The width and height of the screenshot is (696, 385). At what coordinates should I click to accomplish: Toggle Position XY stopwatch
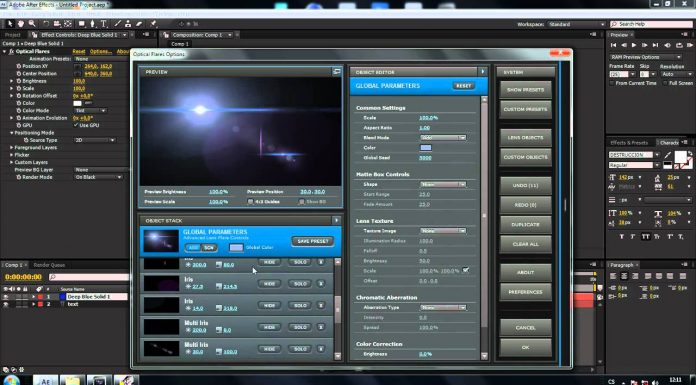(19, 66)
